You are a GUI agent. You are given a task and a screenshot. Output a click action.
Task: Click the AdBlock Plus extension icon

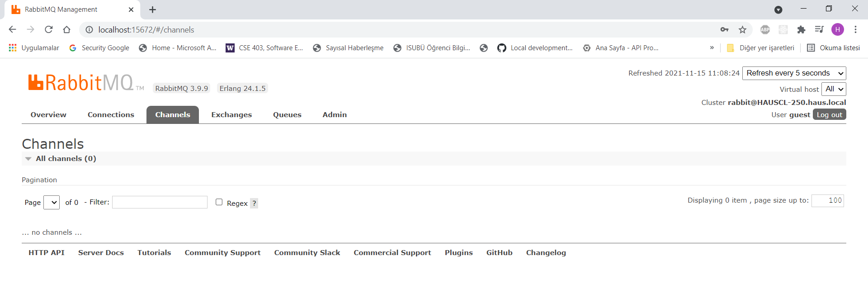point(765,29)
